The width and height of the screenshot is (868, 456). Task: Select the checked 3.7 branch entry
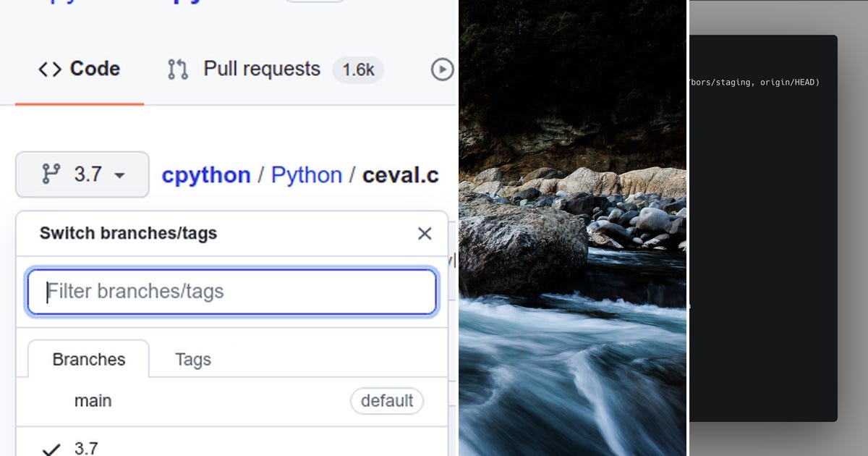tap(86, 447)
